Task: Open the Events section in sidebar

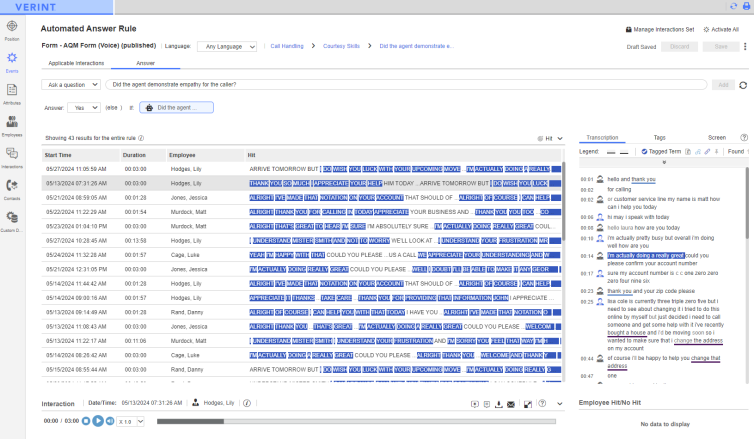Action: tap(12, 62)
